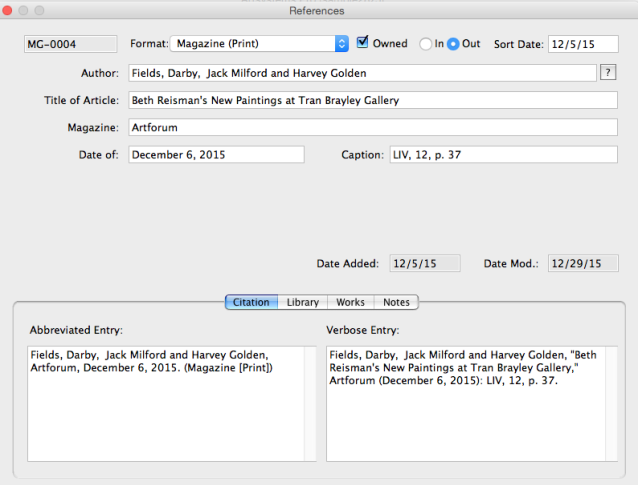Select the In radio button
The height and width of the screenshot is (485, 638).
pos(426,44)
